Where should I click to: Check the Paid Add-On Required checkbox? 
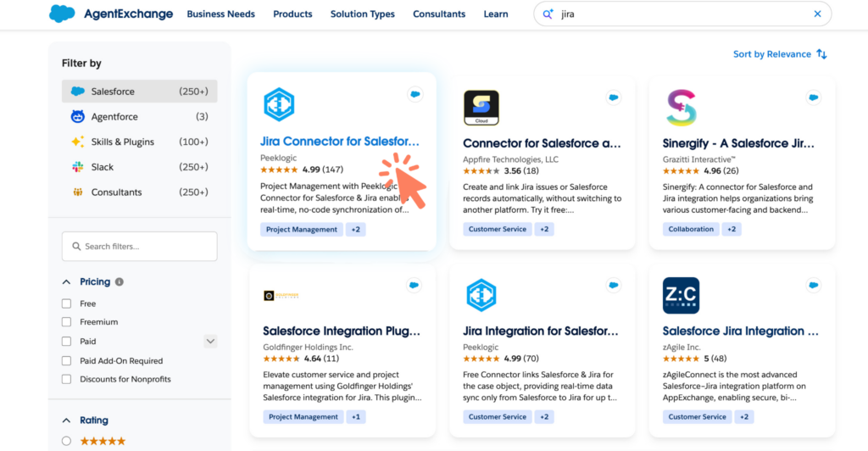tap(66, 361)
